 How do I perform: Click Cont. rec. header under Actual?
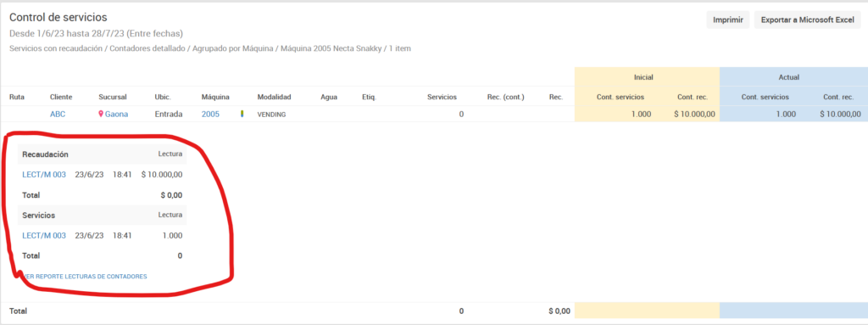[838, 97]
